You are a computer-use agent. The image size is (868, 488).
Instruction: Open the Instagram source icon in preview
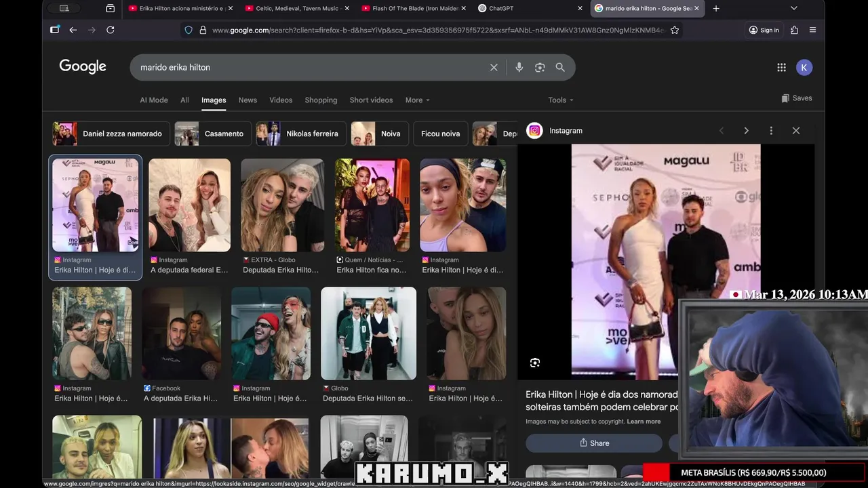point(535,131)
